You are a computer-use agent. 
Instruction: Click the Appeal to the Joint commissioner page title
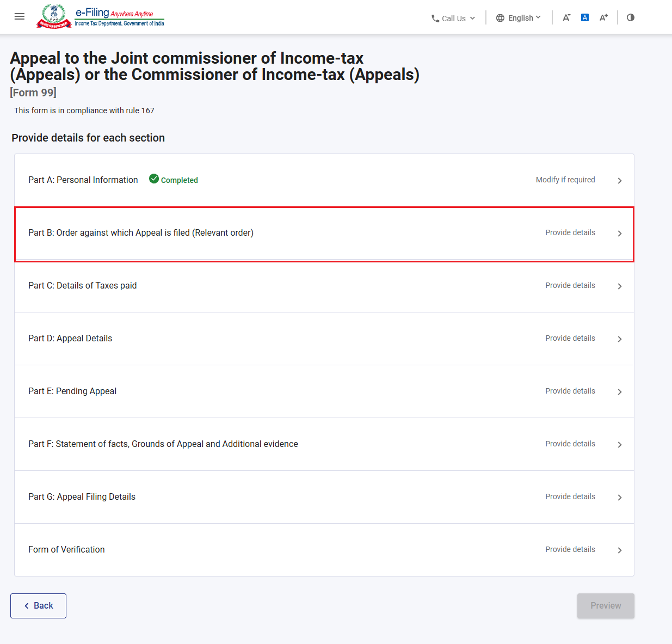[x=215, y=66]
